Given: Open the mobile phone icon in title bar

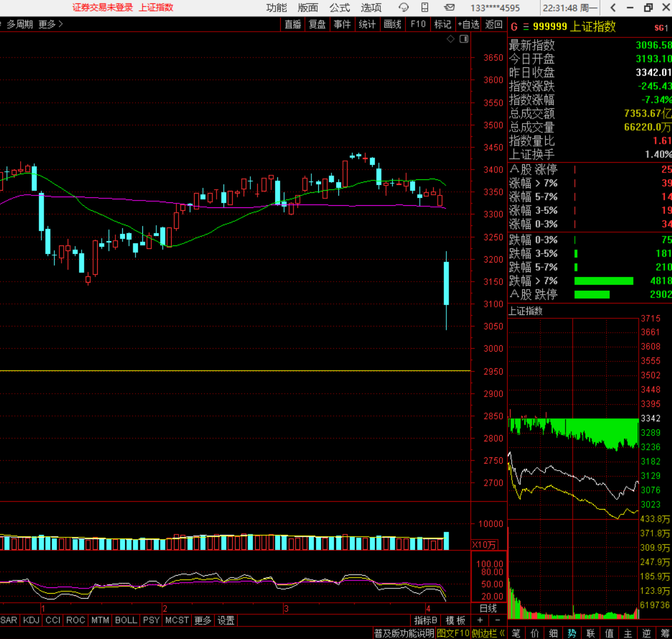Looking at the screenshot, I should click(x=425, y=7).
